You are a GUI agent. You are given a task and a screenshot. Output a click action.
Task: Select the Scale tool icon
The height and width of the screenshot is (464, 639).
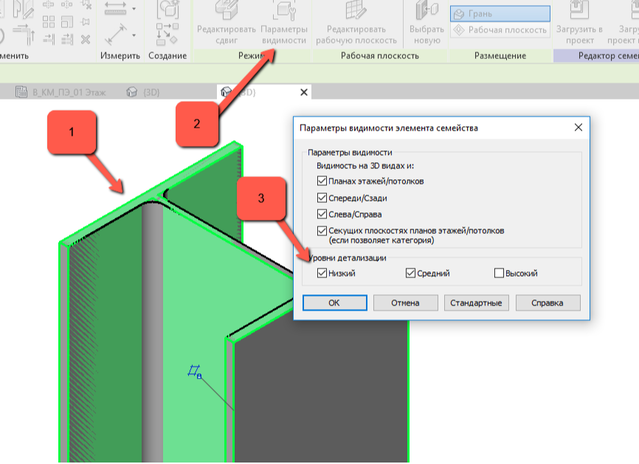pos(67,21)
